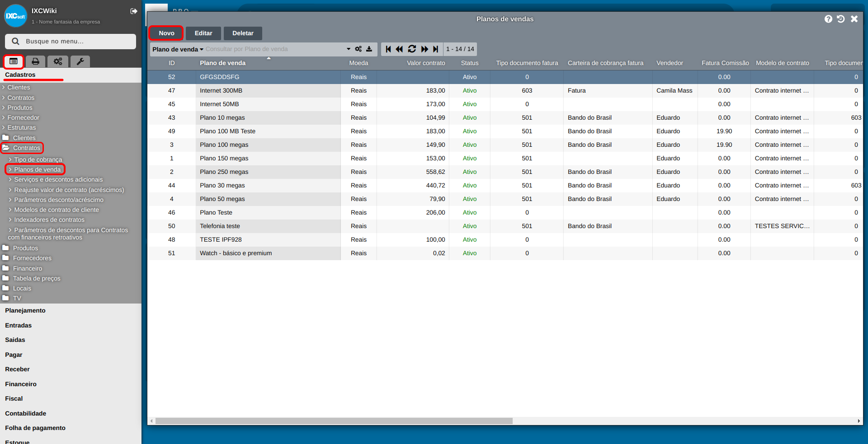The height and width of the screenshot is (444, 868).
Task: Click the logout icon next to IXCWiki
Action: pyautogui.click(x=134, y=11)
